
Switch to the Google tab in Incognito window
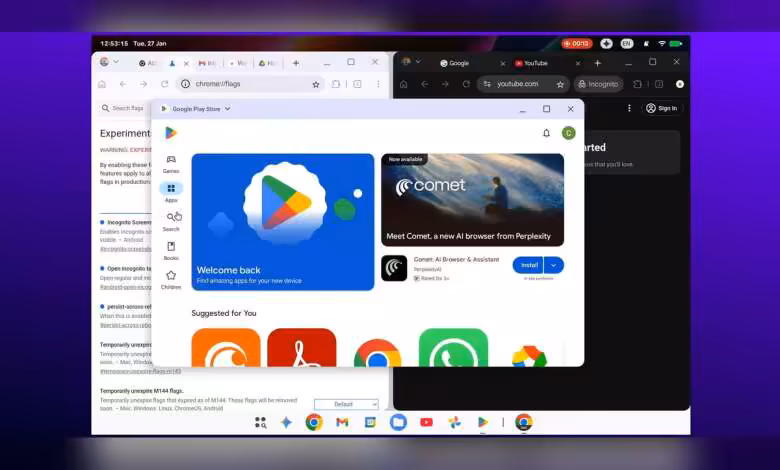point(458,63)
